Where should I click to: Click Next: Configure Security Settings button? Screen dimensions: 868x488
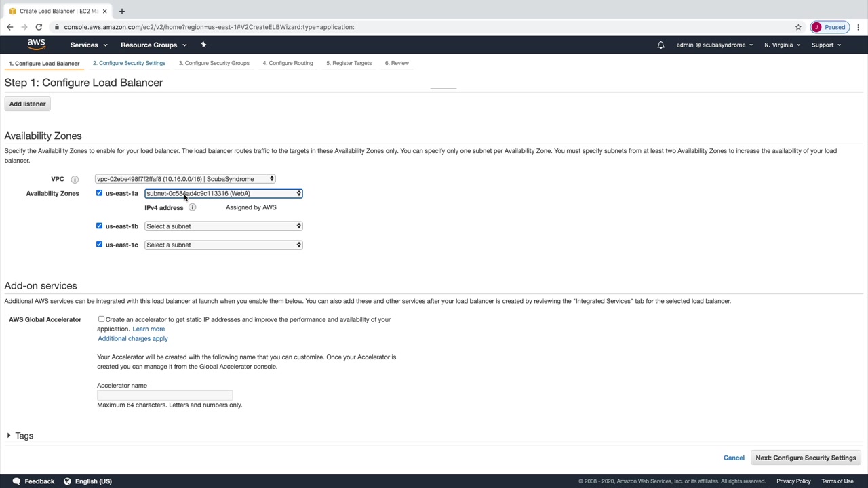pos(806,457)
